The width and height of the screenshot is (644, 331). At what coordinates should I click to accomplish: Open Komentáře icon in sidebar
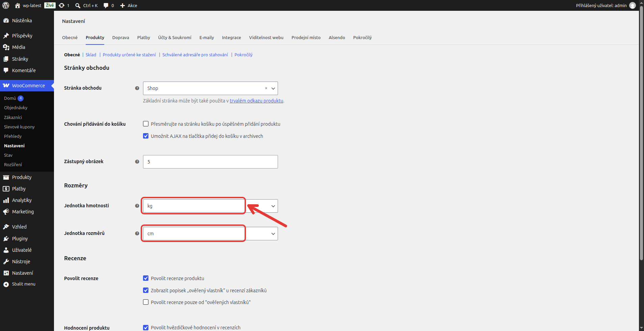tap(6, 70)
